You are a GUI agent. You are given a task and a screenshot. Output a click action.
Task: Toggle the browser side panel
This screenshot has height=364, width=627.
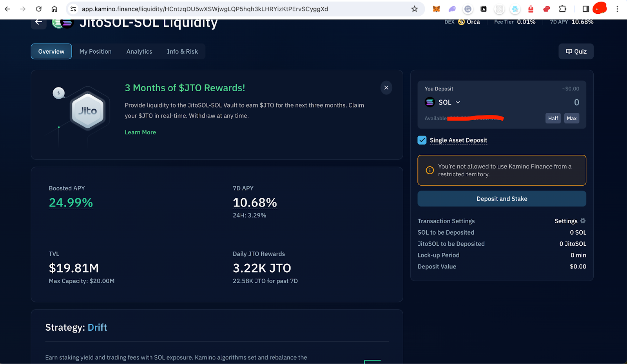click(x=586, y=9)
